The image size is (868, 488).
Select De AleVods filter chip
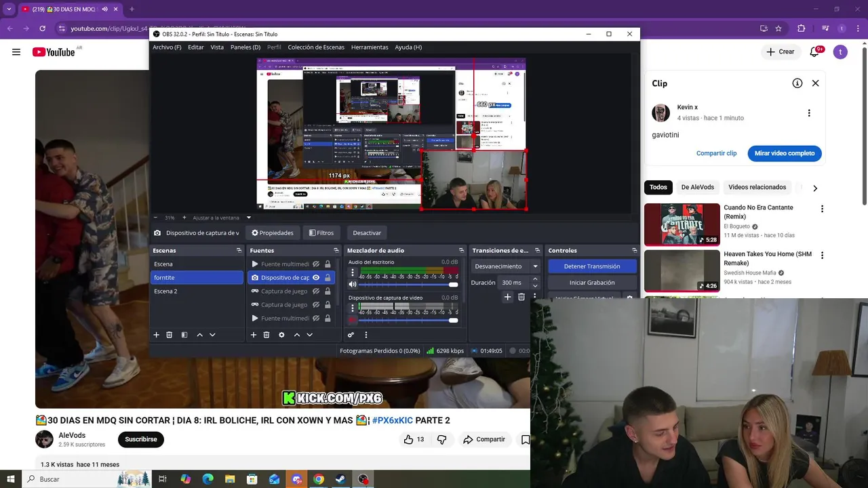698,187
